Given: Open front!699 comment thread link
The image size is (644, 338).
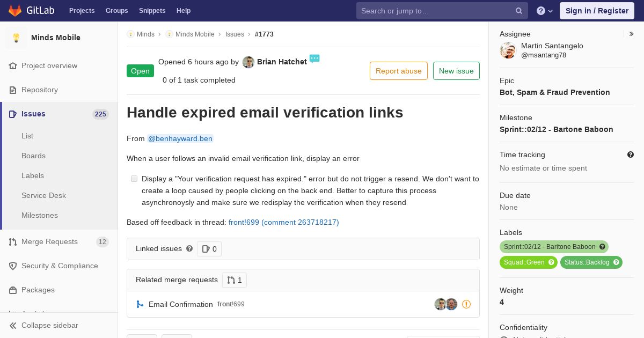Looking at the screenshot, I should pyautogui.click(x=284, y=222).
